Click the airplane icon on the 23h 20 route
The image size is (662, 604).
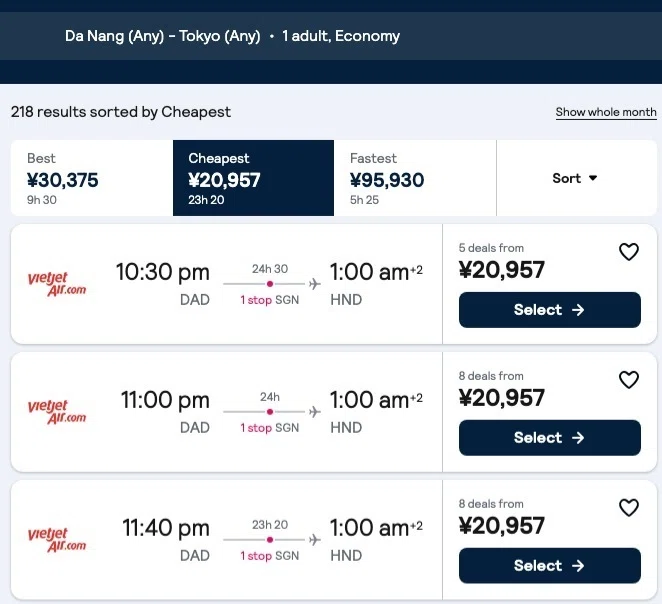point(315,539)
